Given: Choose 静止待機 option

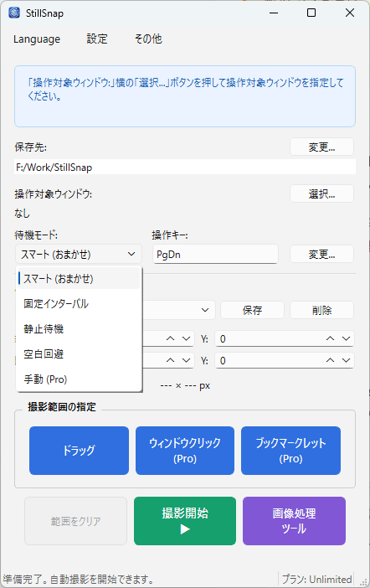Looking at the screenshot, I should 79,329.
